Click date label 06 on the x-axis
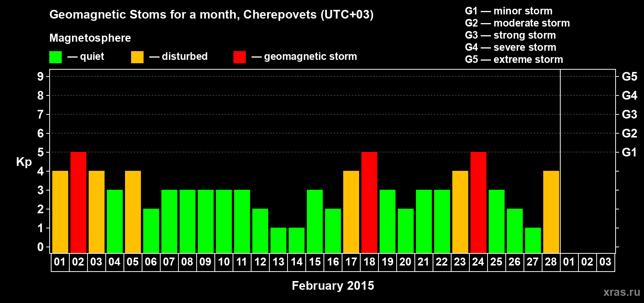 [x=151, y=262]
